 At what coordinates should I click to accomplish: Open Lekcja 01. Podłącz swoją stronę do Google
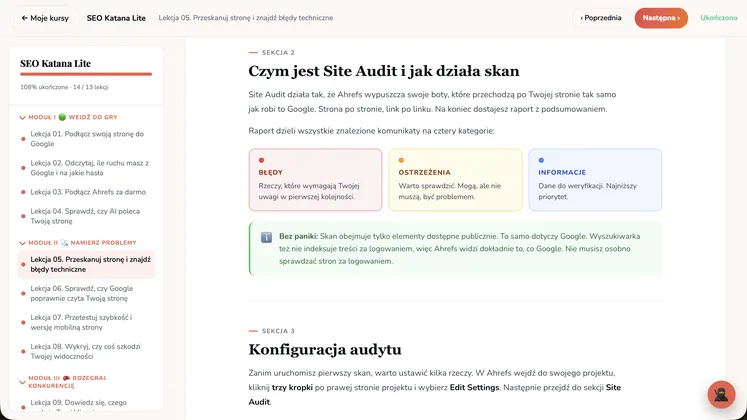[87, 139]
